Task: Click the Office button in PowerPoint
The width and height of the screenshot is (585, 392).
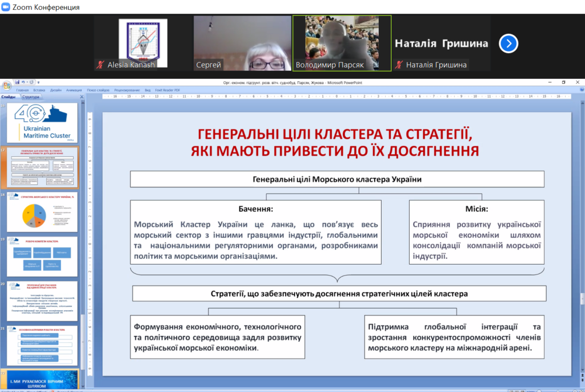Action: point(6,86)
